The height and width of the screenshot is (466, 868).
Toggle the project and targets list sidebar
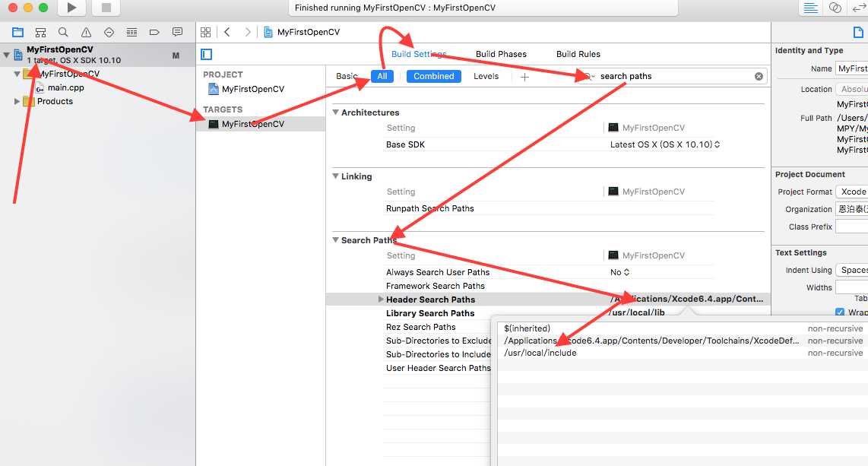coord(207,54)
